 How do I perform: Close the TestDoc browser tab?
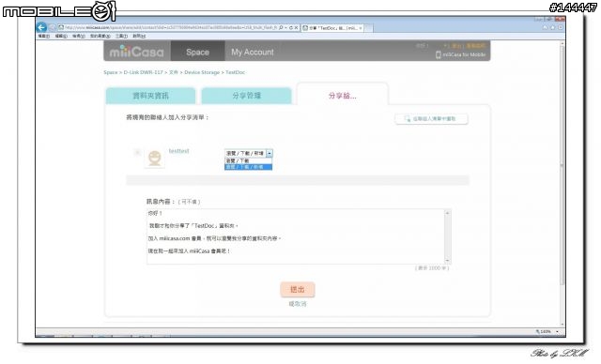pyautogui.click(x=361, y=28)
